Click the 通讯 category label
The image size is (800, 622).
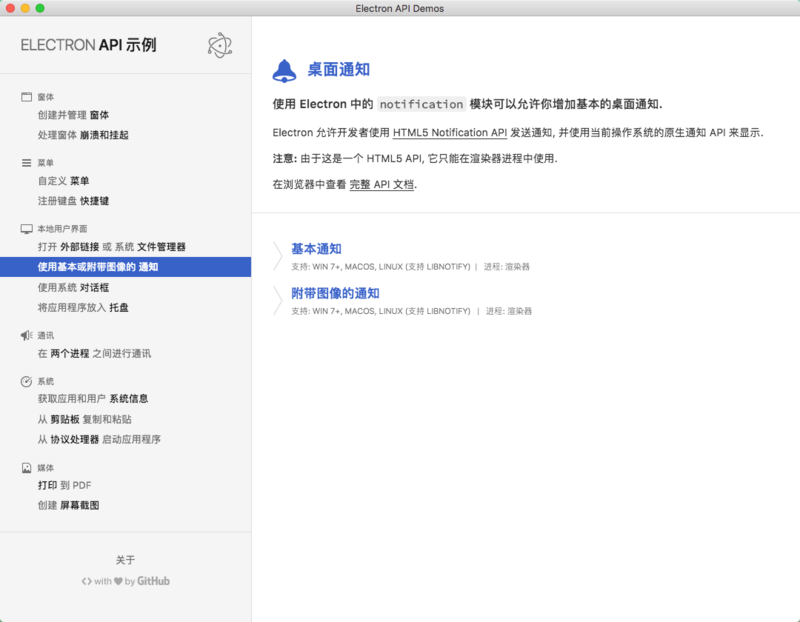click(45, 335)
